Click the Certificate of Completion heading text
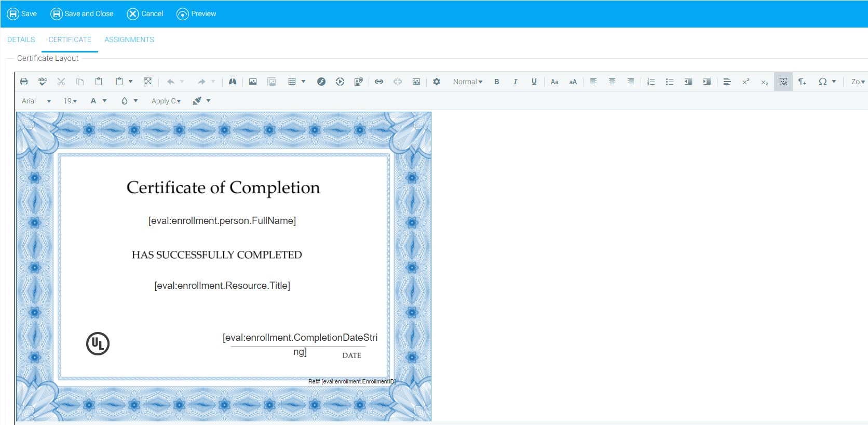This screenshot has height=425, width=868. point(223,188)
